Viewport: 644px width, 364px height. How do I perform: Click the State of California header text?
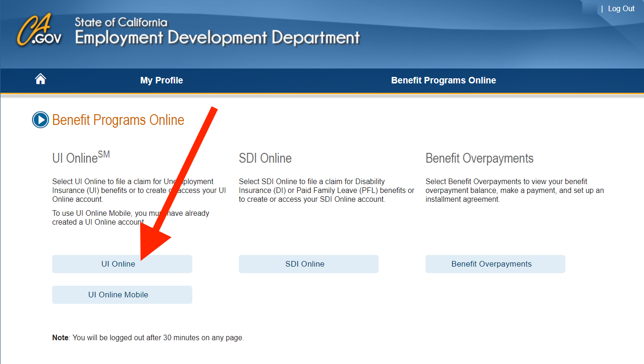[121, 22]
